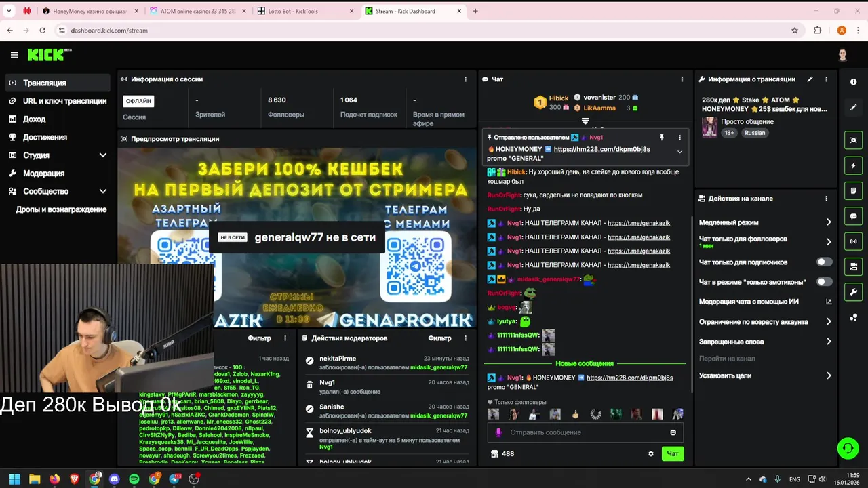This screenshot has height=488, width=868.
Task: Open Чат только для фолловеров settings
Action: [x=765, y=241]
